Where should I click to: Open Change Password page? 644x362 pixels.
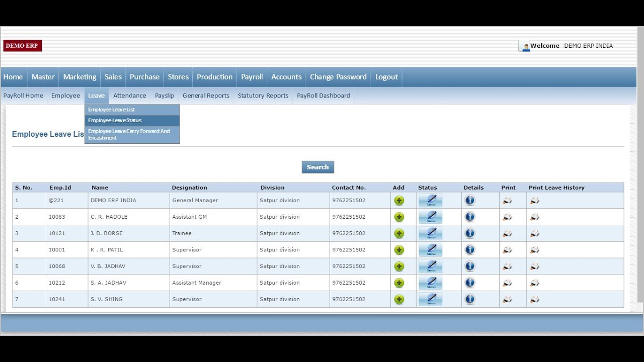(338, 77)
